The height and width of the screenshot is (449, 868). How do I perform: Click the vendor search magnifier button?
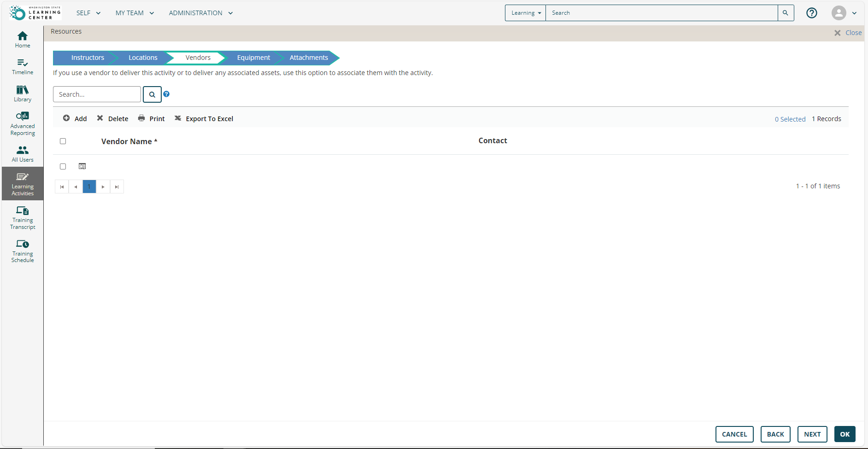pos(152,94)
